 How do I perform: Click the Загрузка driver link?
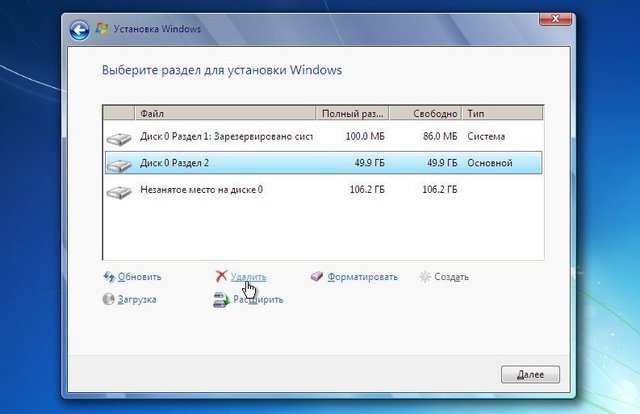point(137,299)
